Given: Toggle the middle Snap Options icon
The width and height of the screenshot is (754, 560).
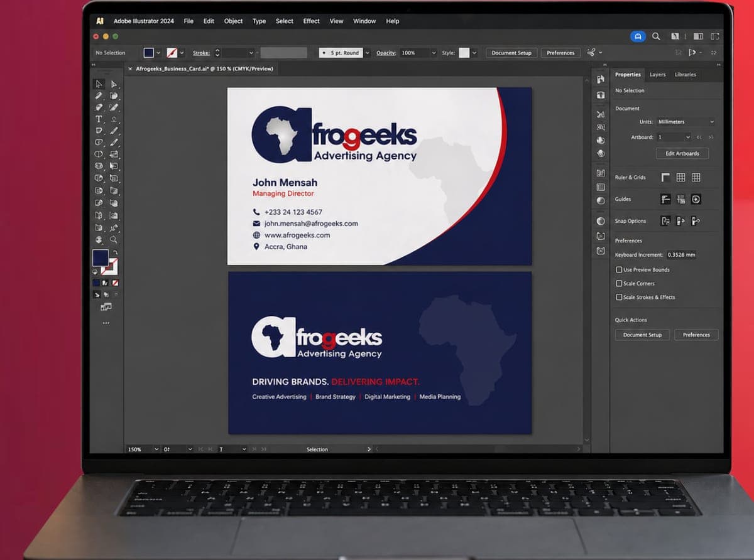Looking at the screenshot, I should coord(680,221).
